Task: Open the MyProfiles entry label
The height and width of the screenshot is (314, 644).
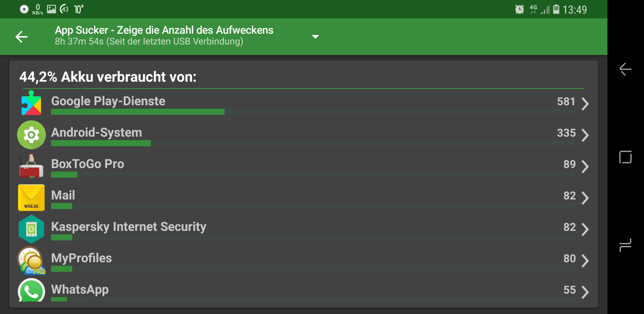Action: 82,258
